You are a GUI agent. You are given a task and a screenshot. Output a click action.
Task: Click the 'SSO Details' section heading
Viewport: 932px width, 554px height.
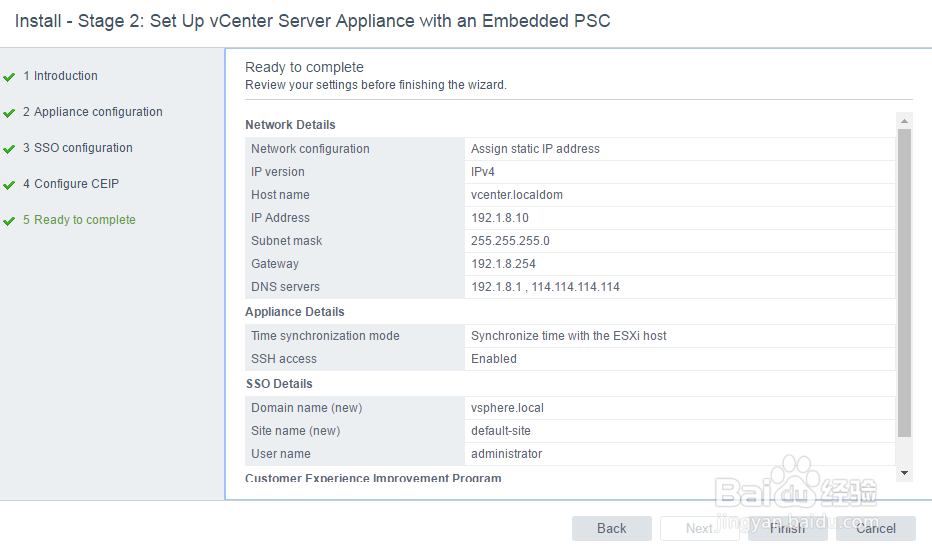point(279,384)
